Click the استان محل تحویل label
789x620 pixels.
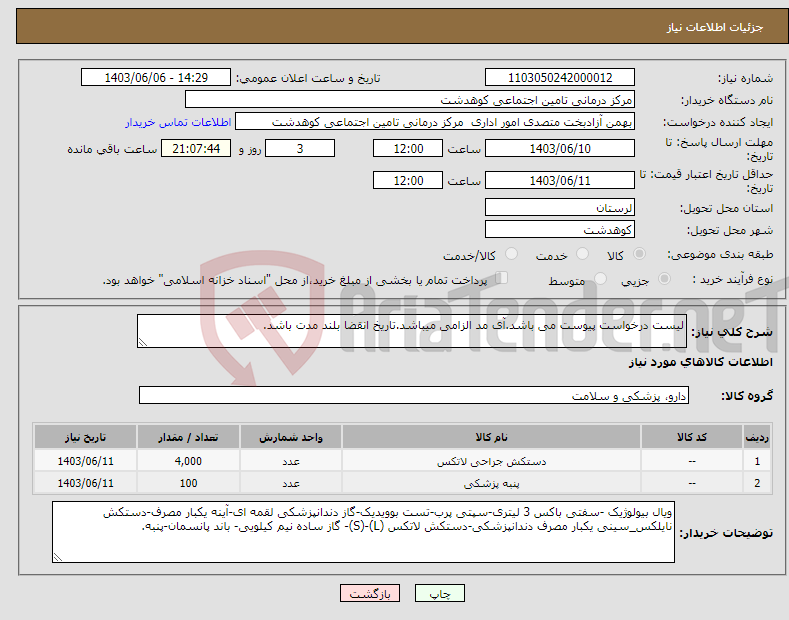[x=726, y=208]
